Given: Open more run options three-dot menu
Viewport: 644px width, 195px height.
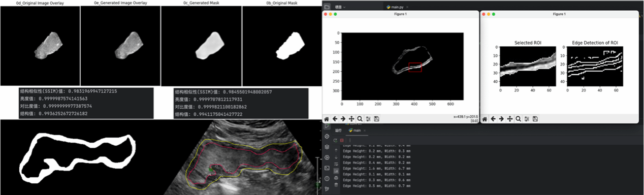Looking at the screenshot, I should (350, 140).
